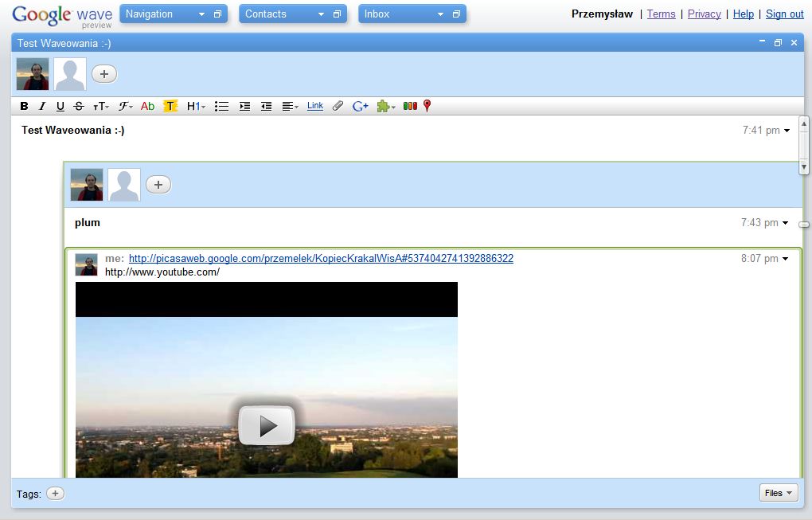Click the Google Wave preview logo
The image size is (812, 520).
(62, 16)
